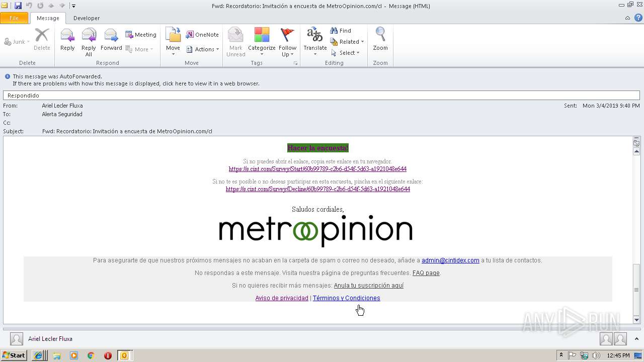
Task: Click Anula tu suscripción aquí link
Action: click(369, 286)
